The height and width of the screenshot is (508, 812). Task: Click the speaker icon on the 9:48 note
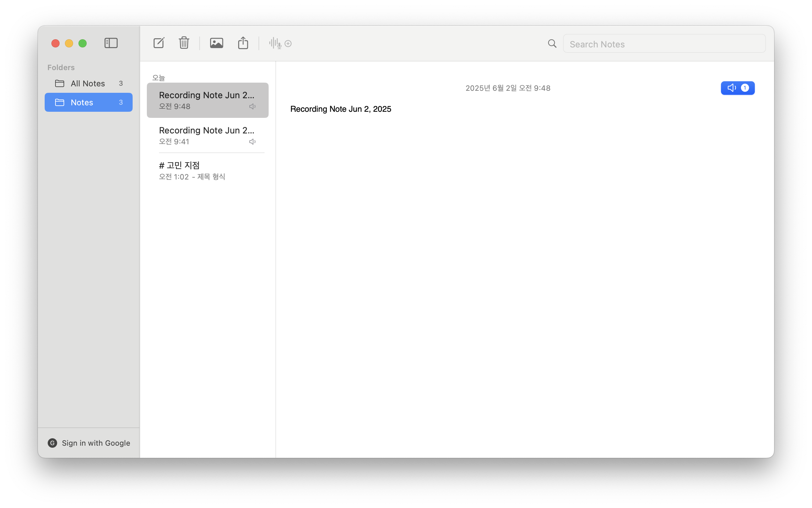[252, 106]
